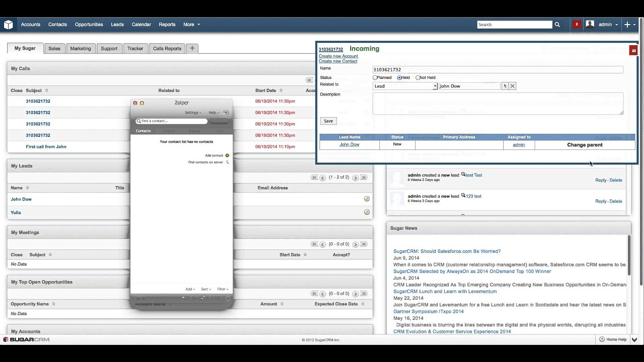Click the search magnifier icon in top bar
This screenshot has height=362, width=644.
tap(557, 24)
